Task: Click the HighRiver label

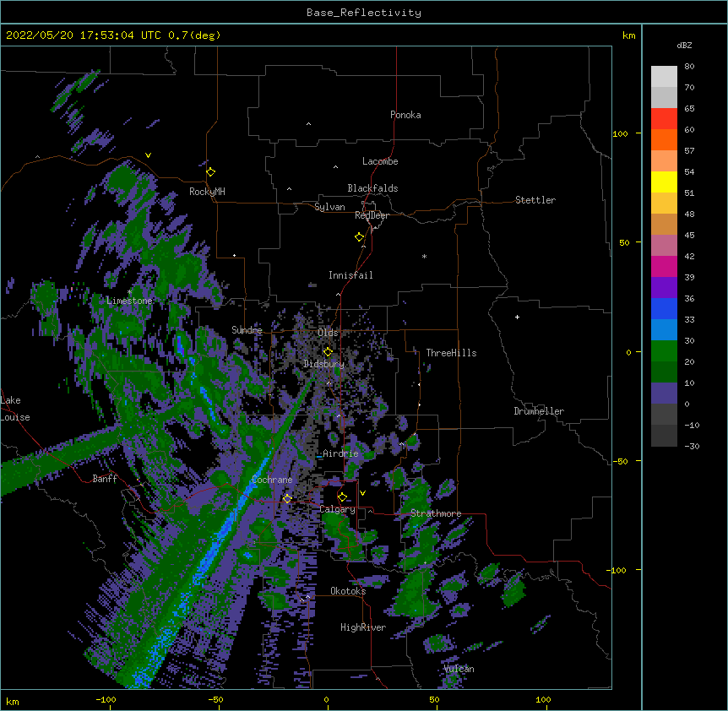Action: pos(363,627)
